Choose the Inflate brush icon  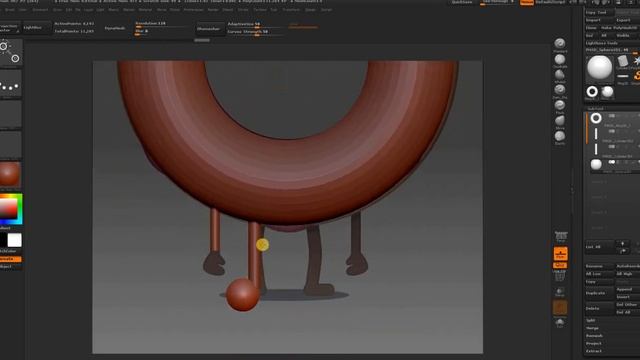coord(560,136)
